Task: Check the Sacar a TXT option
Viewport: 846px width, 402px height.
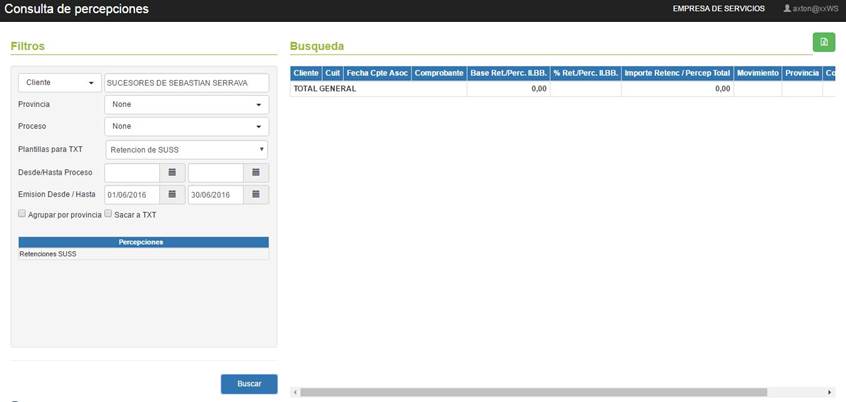Action: pos(109,214)
